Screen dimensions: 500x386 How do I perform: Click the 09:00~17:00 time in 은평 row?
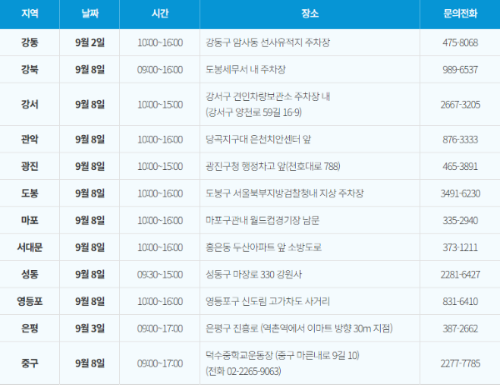pyautogui.click(x=160, y=328)
